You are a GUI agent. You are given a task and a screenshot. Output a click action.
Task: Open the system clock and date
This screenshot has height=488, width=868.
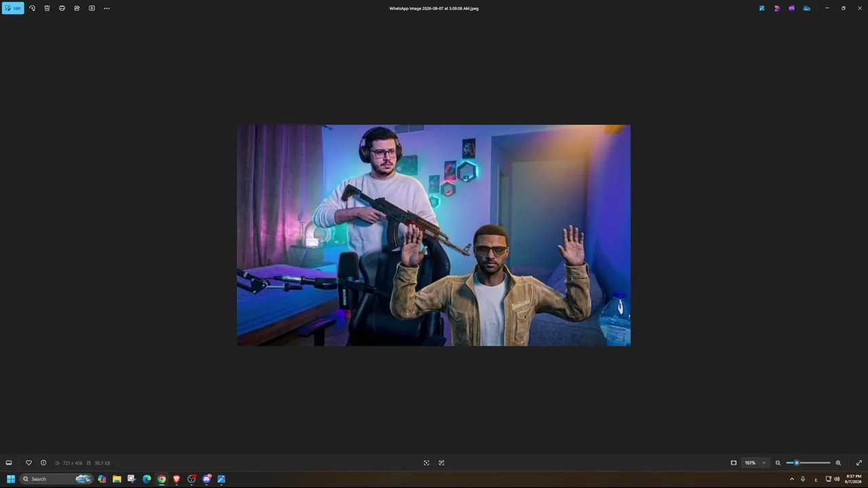(854, 479)
